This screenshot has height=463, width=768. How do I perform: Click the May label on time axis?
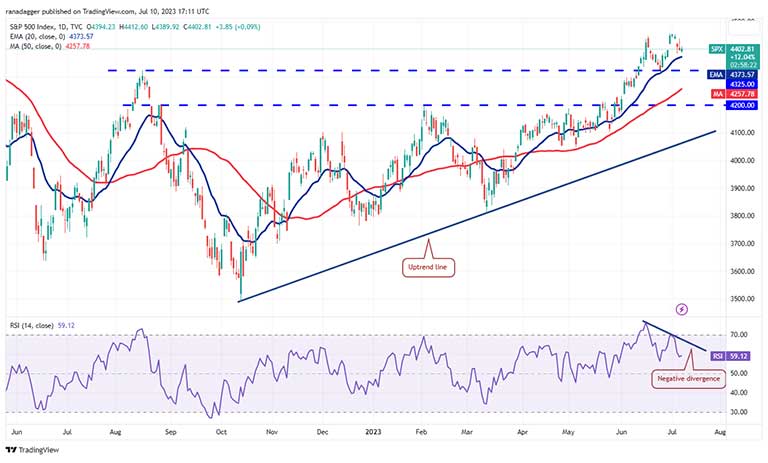tap(568, 433)
